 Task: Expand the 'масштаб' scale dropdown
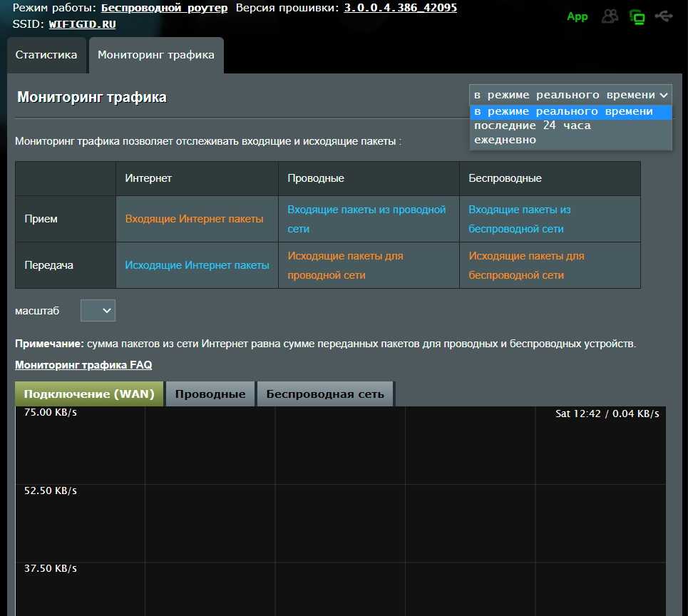(98, 310)
